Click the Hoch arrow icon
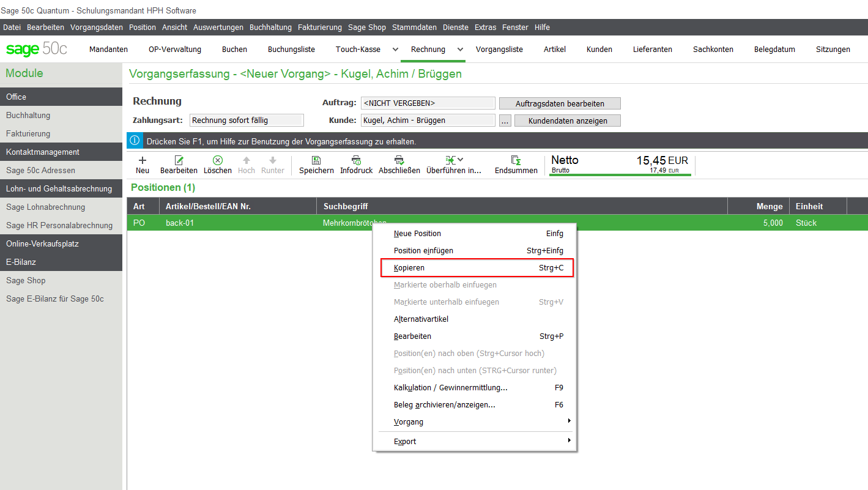The height and width of the screenshot is (490, 868). (247, 160)
